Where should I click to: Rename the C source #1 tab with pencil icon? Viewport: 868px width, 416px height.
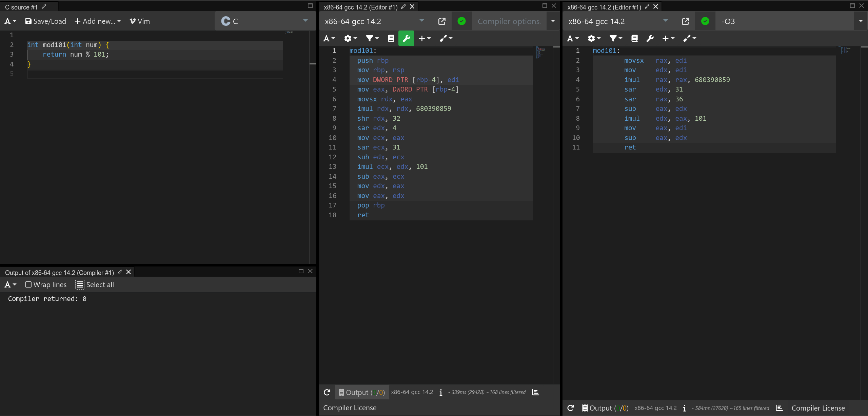pyautogui.click(x=44, y=7)
